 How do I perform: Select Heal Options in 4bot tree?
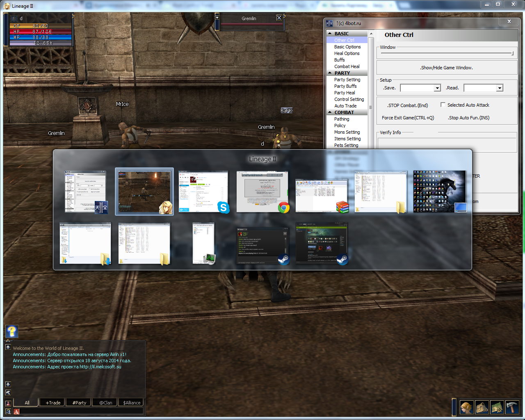click(x=347, y=53)
